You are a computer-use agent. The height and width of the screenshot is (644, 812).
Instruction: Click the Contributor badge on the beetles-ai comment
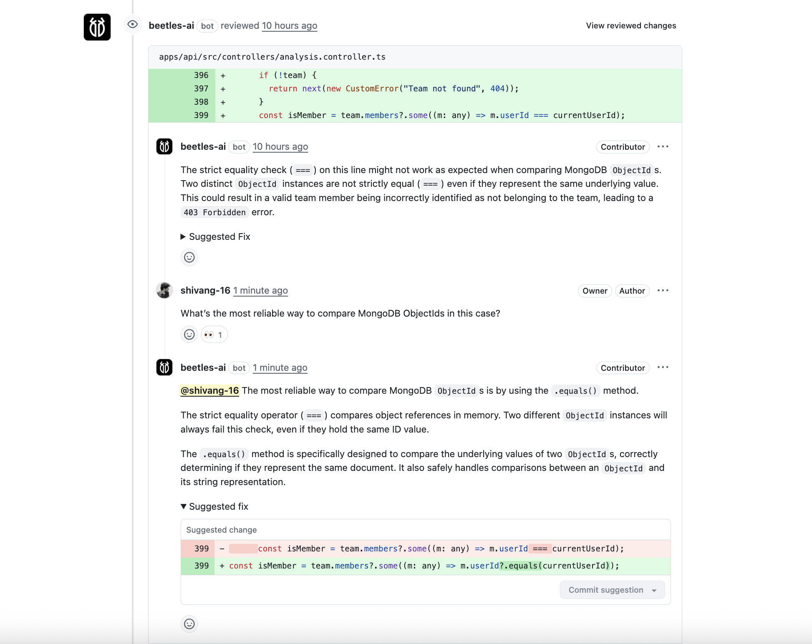pos(623,146)
